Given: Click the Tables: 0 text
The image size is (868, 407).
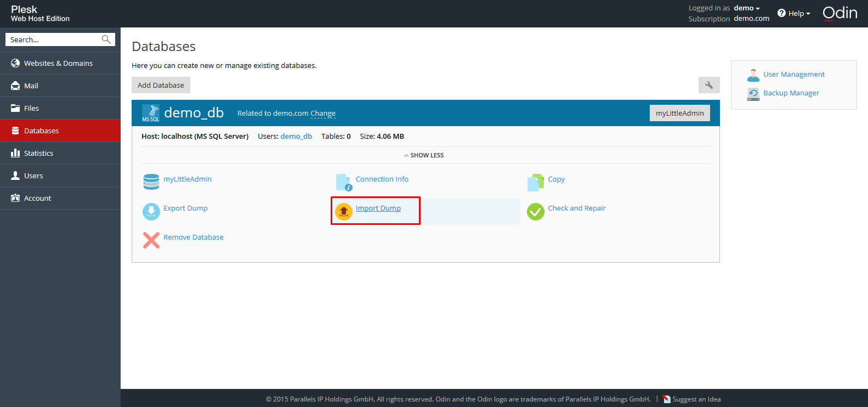Looking at the screenshot, I should [x=336, y=136].
